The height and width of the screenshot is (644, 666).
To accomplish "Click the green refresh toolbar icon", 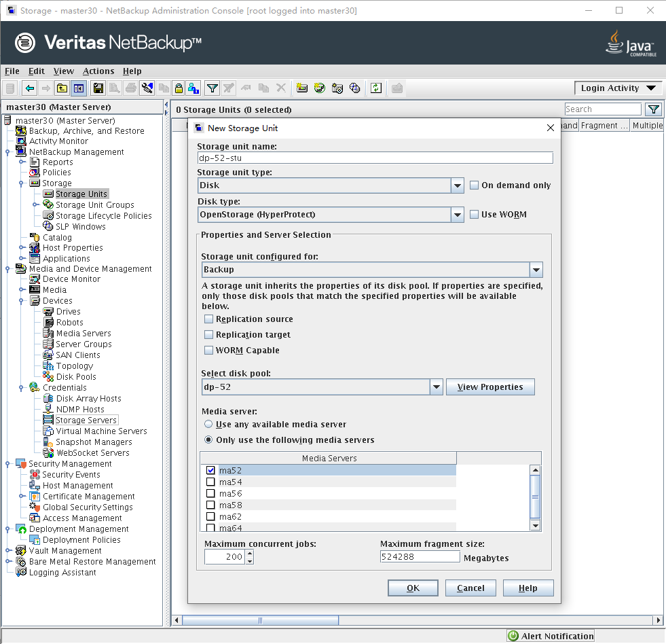I will [376, 88].
